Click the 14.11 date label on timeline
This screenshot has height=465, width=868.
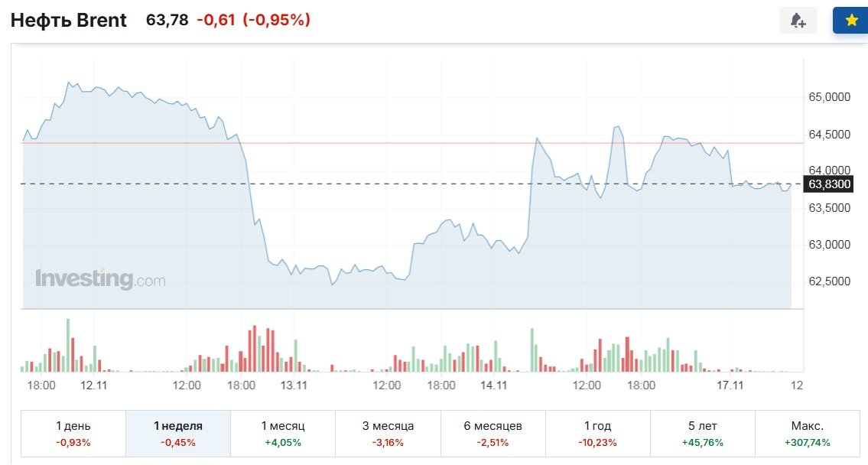click(494, 385)
